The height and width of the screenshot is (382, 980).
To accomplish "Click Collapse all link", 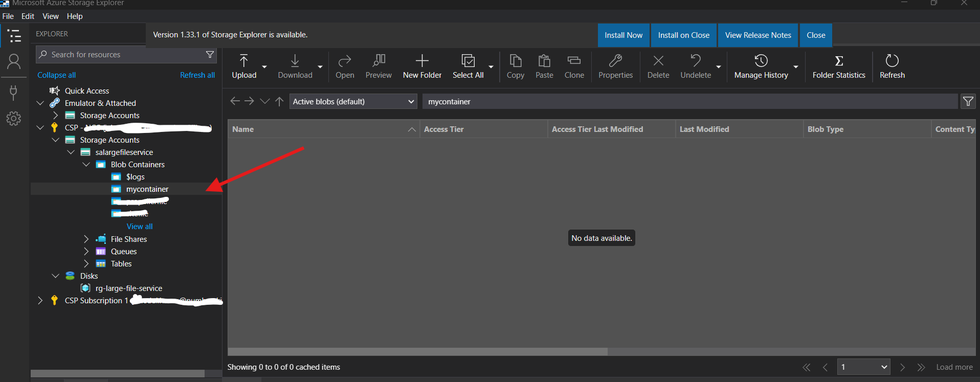I will coord(56,75).
